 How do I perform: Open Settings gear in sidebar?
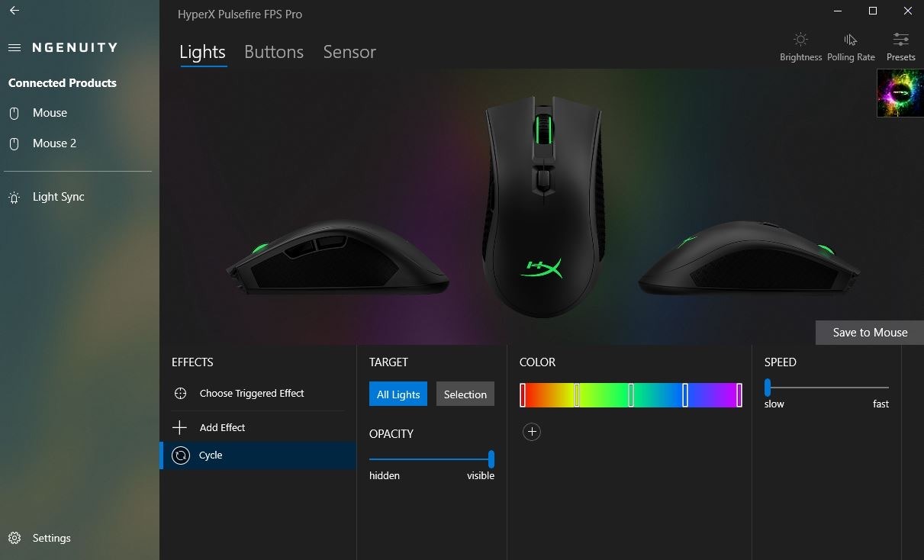click(x=14, y=538)
